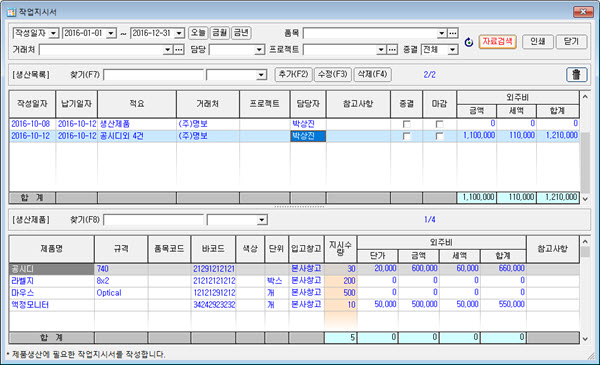Open the 작성일자 date type dropdown

coord(53,33)
